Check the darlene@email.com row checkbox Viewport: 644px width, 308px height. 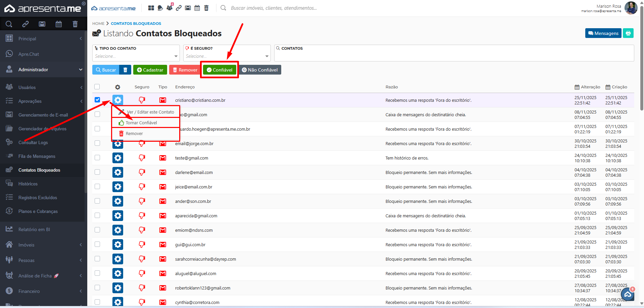97,172
